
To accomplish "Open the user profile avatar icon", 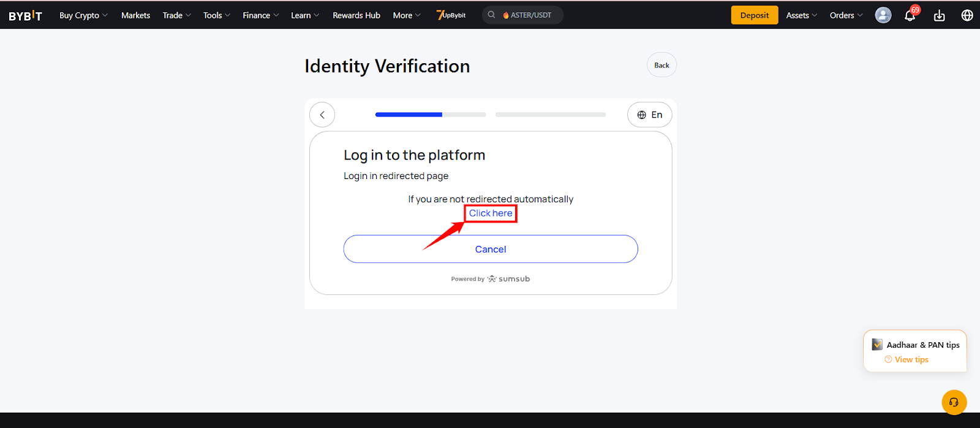I will 883,15.
